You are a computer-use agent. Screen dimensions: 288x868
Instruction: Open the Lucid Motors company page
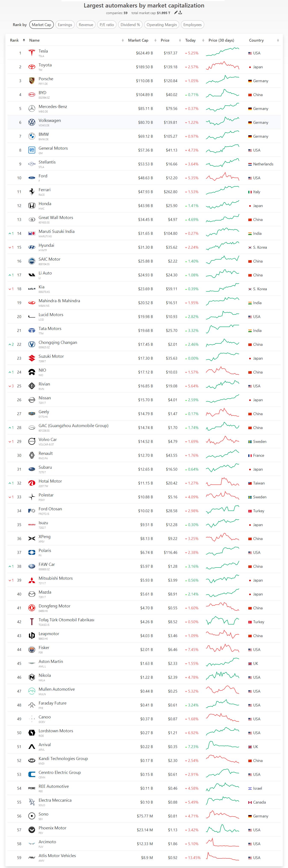[x=51, y=315]
